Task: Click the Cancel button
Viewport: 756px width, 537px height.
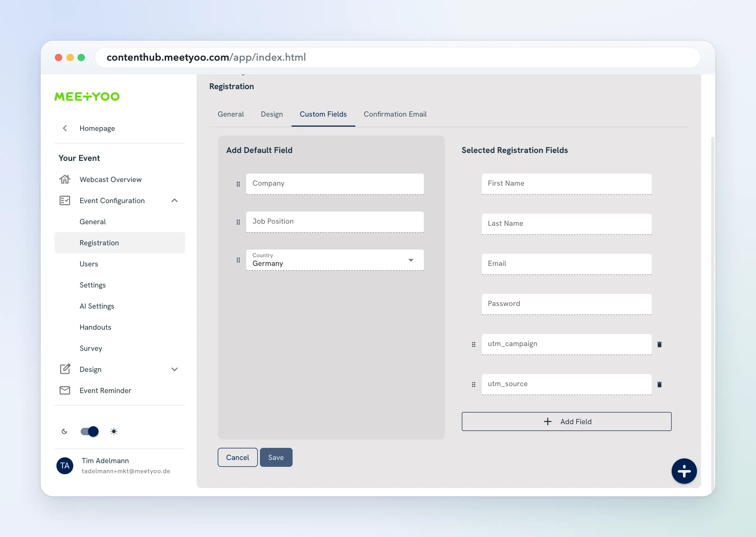Action: pyautogui.click(x=238, y=457)
